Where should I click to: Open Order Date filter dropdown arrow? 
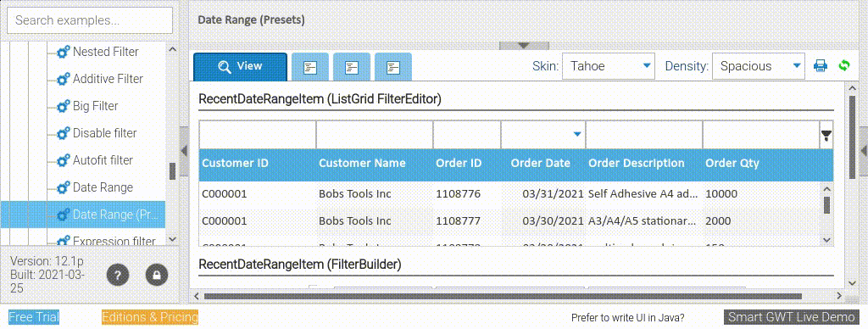point(577,135)
